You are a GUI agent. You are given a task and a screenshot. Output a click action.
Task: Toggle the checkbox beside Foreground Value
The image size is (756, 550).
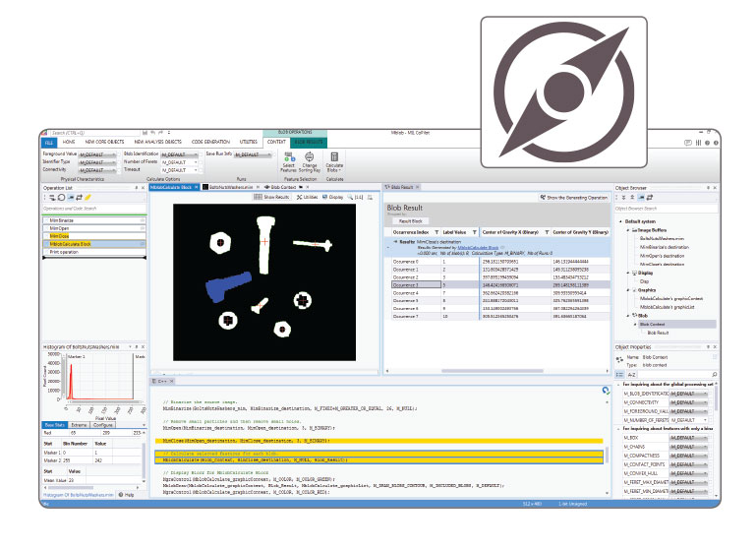[x=119, y=154]
